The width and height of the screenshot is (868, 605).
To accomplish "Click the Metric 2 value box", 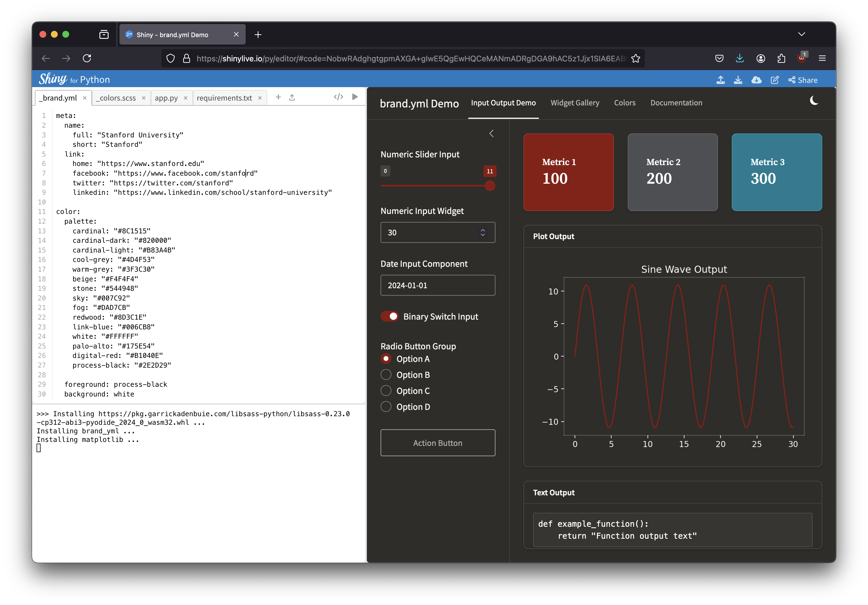I will 673,172.
